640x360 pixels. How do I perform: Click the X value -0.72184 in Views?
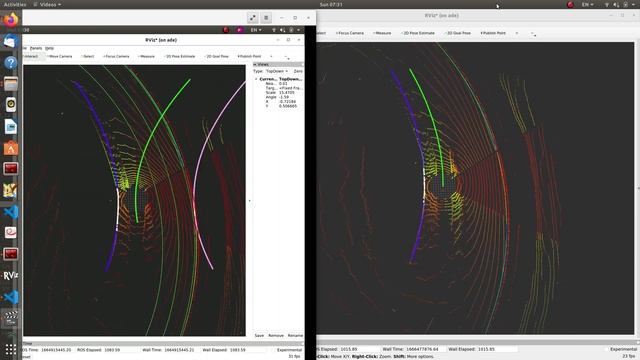tap(287, 102)
